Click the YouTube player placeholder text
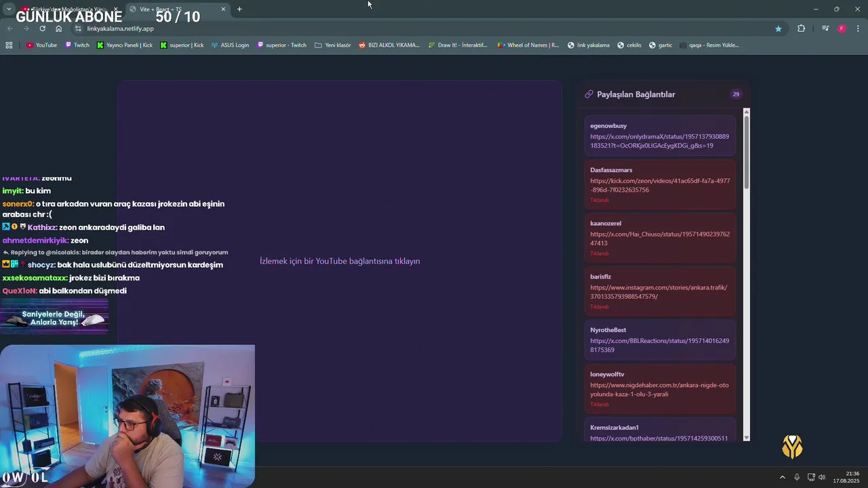This screenshot has width=868, height=488. 340,261
